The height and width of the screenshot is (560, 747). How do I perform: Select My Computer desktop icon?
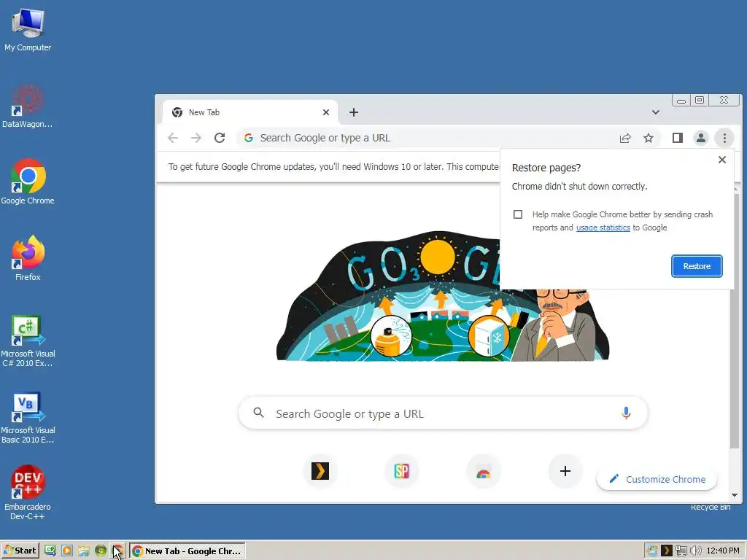[28, 30]
